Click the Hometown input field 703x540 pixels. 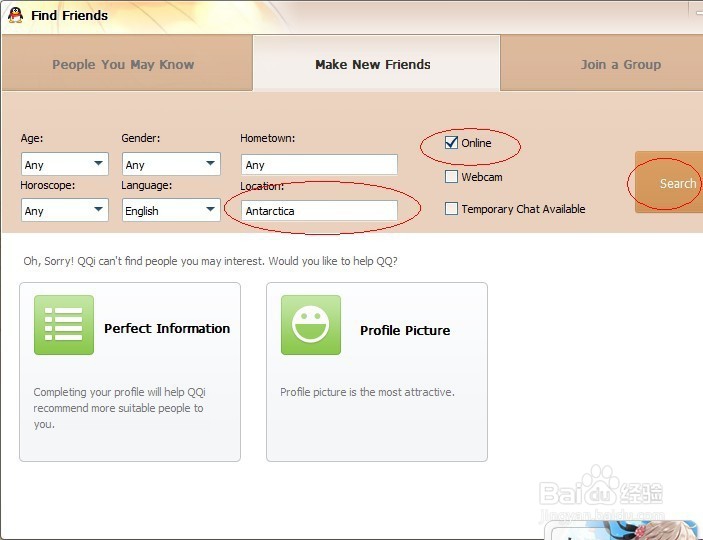tap(319, 165)
